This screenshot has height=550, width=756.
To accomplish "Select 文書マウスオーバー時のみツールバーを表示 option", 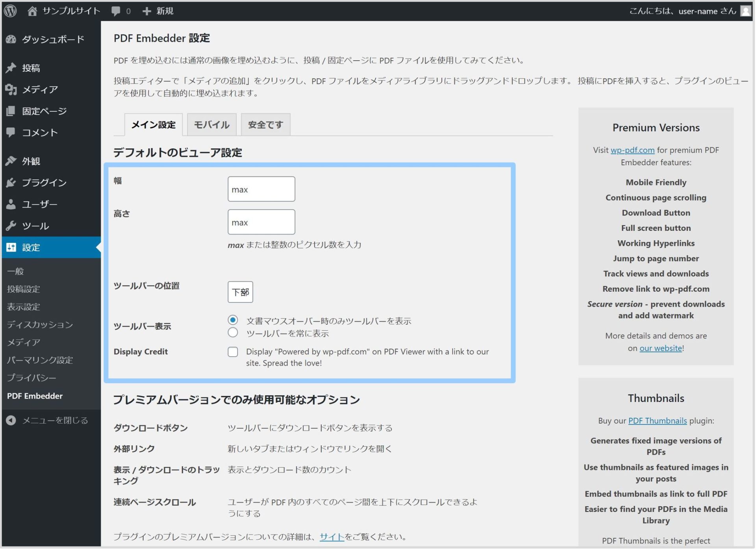I will click(x=233, y=320).
